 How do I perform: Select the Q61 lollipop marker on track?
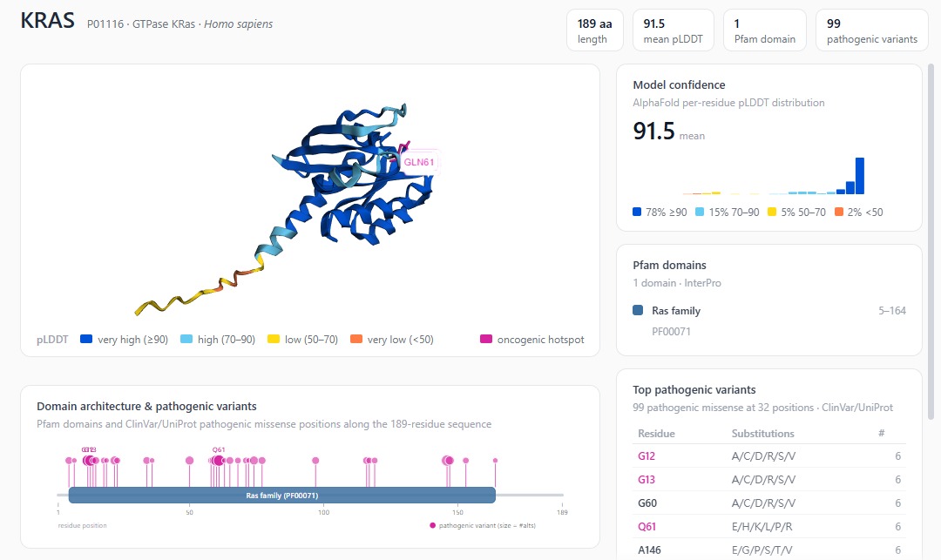tap(219, 461)
